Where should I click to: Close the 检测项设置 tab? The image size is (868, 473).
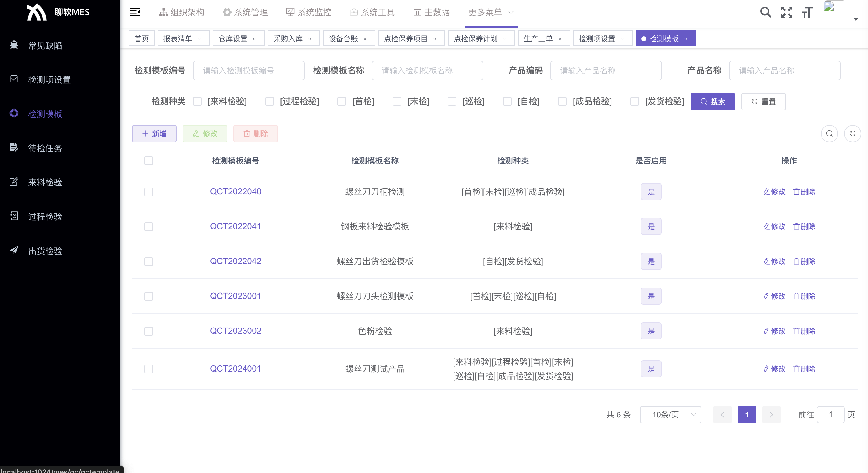point(622,39)
